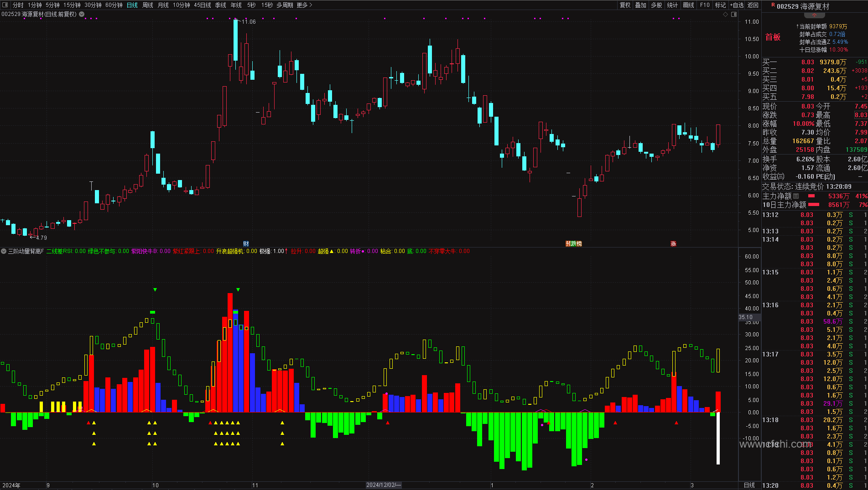
Task: Click the icon next to 主力净额
Action: pos(796,196)
